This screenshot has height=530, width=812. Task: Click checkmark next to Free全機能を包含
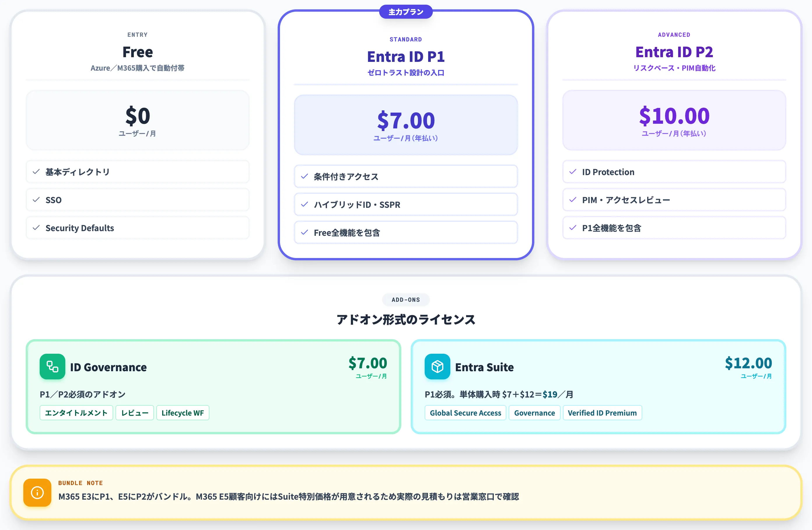tap(304, 232)
